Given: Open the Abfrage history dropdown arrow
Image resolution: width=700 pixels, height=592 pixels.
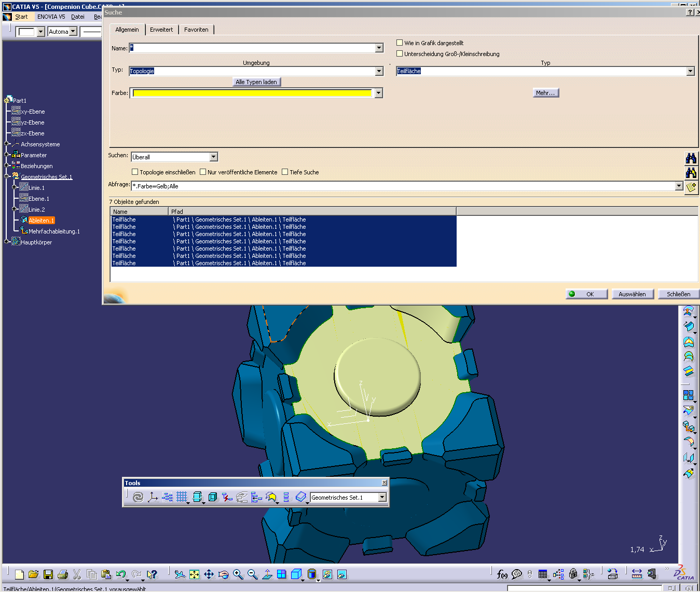Looking at the screenshot, I should (x=679, y=186).
